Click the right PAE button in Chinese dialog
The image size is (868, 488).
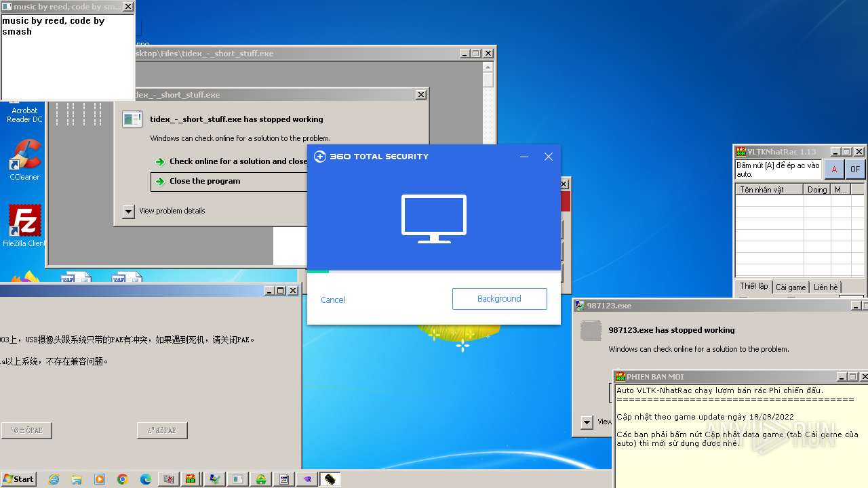point(162,430)
